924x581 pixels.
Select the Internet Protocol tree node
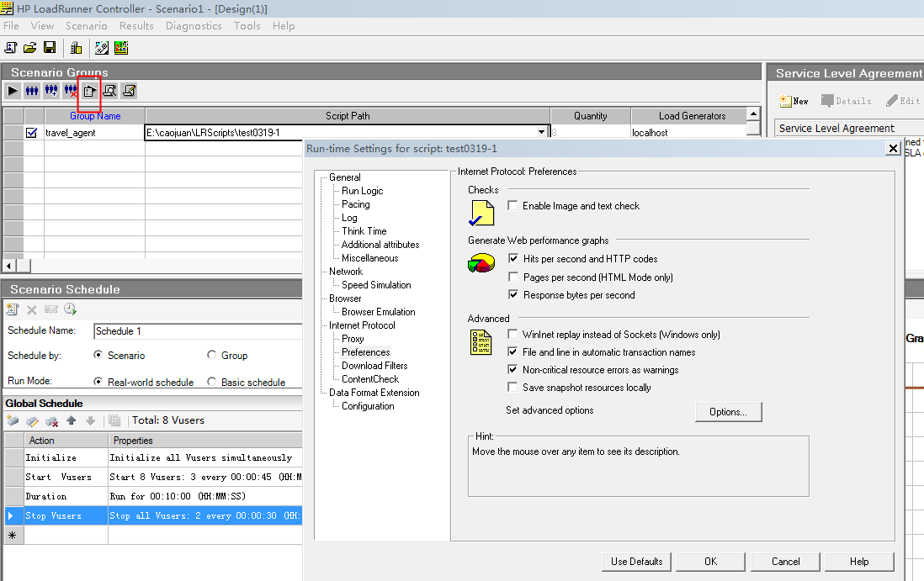pyautogui.click(x=362, y=325)
